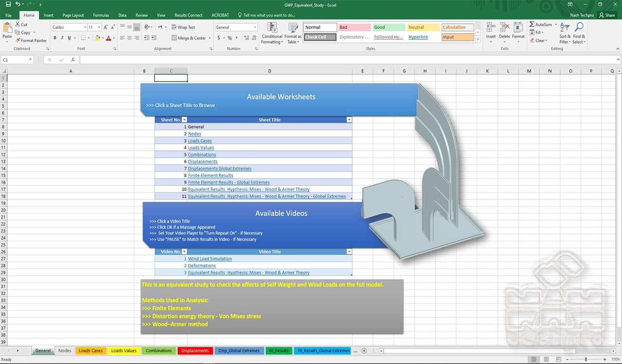Open the Wind Load Simulation video link
This screenshot has width=622, height=364.
pyautogui.click(x=210, y=259)
